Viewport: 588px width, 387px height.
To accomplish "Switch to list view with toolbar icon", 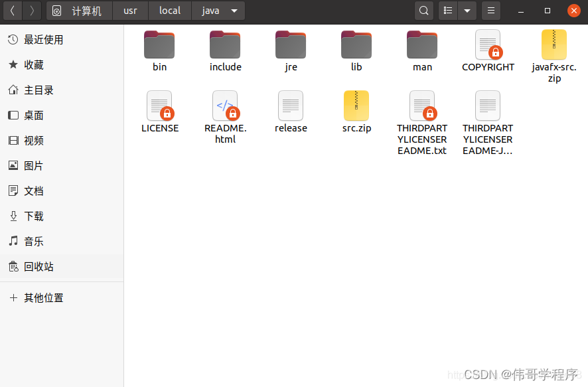I will click(448, 11).
